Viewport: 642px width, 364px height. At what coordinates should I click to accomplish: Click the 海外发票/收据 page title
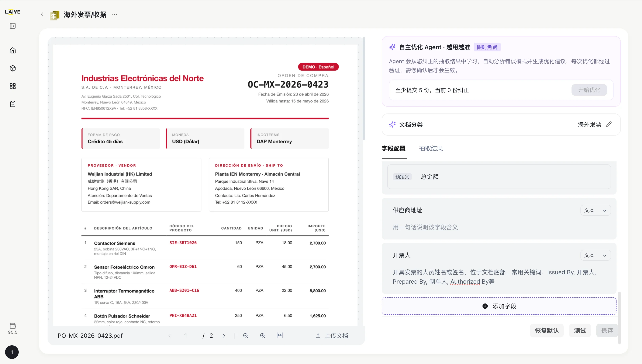pos(85,14)
